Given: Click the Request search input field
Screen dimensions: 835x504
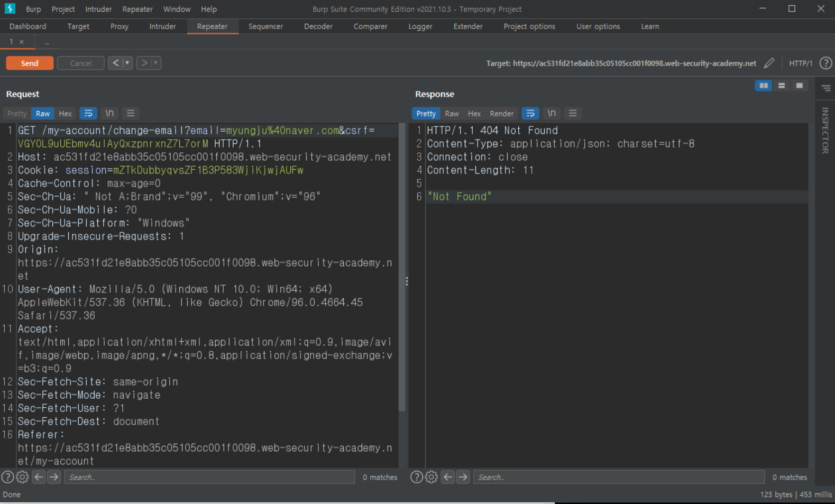Looking at the screenshot, I should click(x=209, y=477).
